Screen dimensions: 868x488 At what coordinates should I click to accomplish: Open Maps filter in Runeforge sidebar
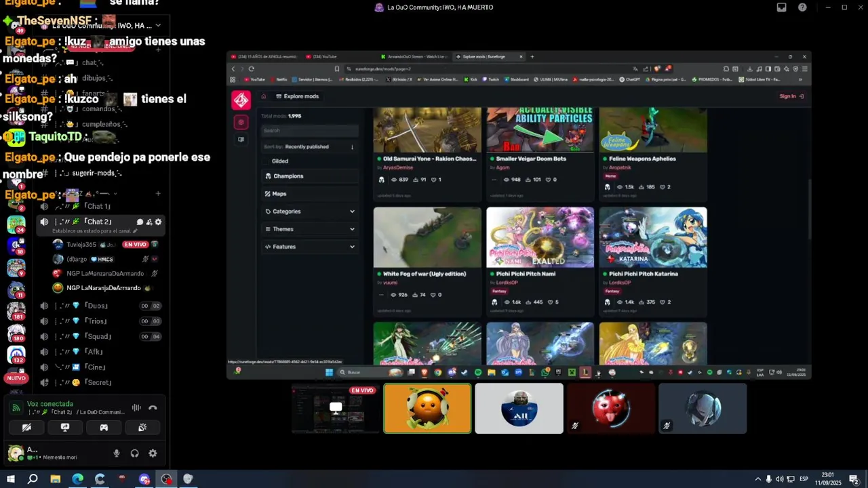[311, 194]
